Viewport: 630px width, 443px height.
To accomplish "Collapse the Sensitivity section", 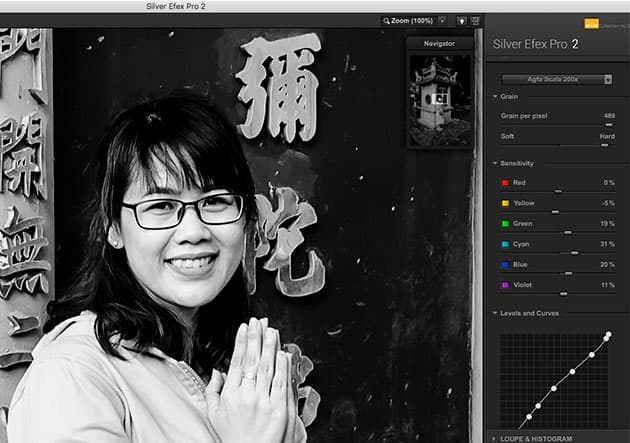I will [x=495, y=163].
